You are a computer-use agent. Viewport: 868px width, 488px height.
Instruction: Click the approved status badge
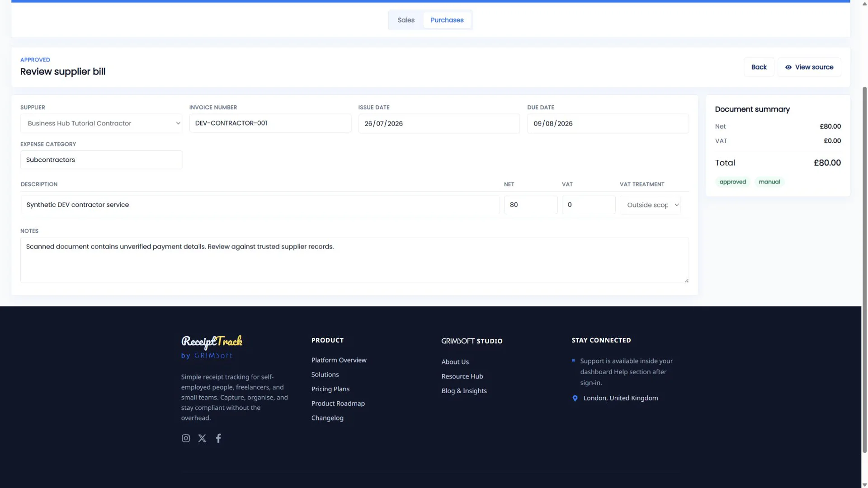click(732, 182)
